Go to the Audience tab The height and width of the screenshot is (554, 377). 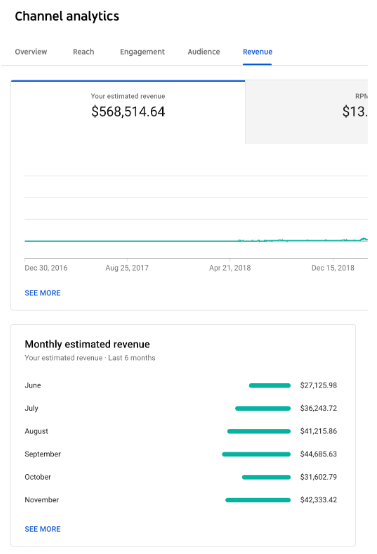pos(204,52)
